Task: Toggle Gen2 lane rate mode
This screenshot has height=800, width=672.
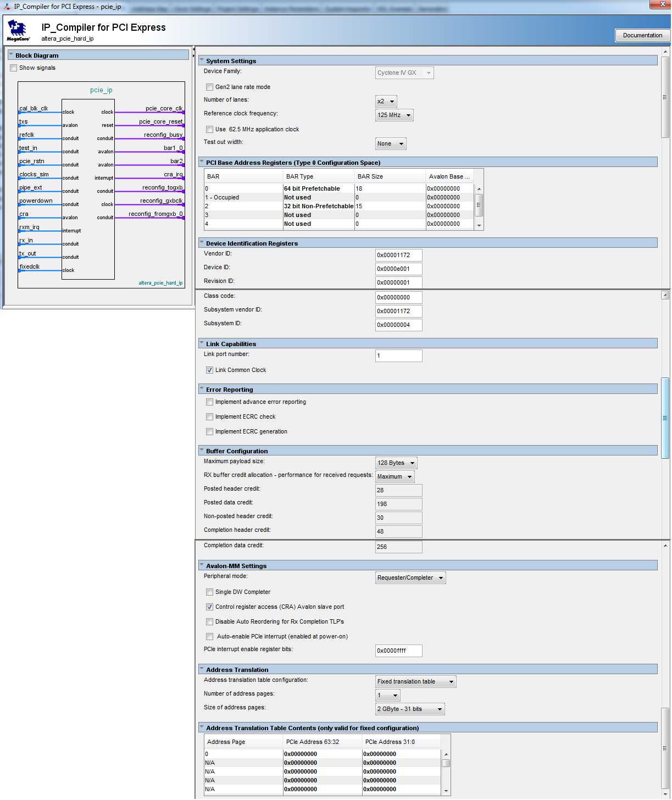Action: (209, 87)
